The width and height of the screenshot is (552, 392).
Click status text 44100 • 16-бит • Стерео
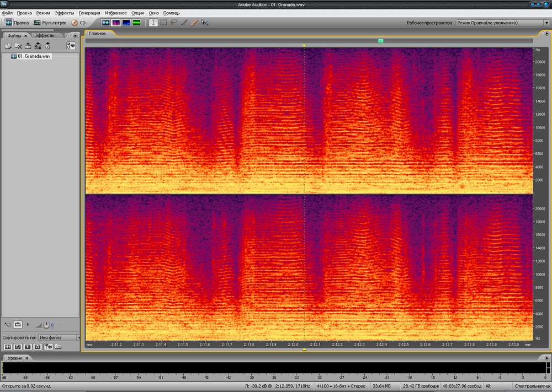341,386
